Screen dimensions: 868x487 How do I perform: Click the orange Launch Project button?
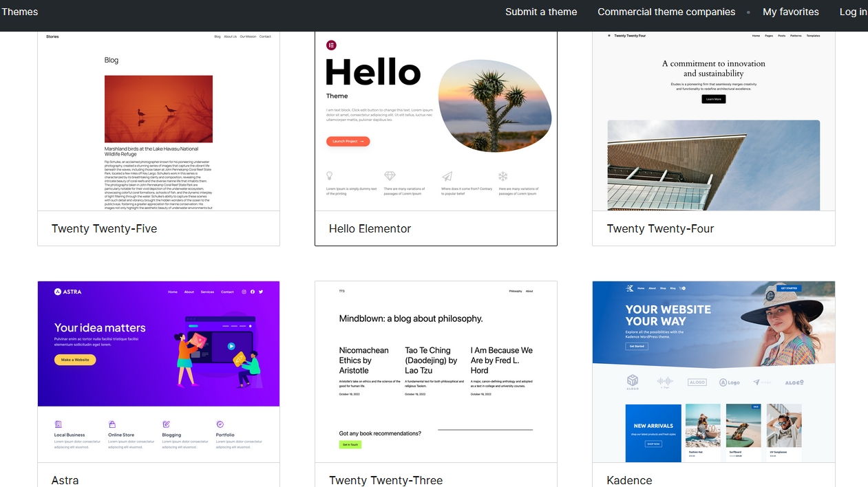click(x=348, y=141)
